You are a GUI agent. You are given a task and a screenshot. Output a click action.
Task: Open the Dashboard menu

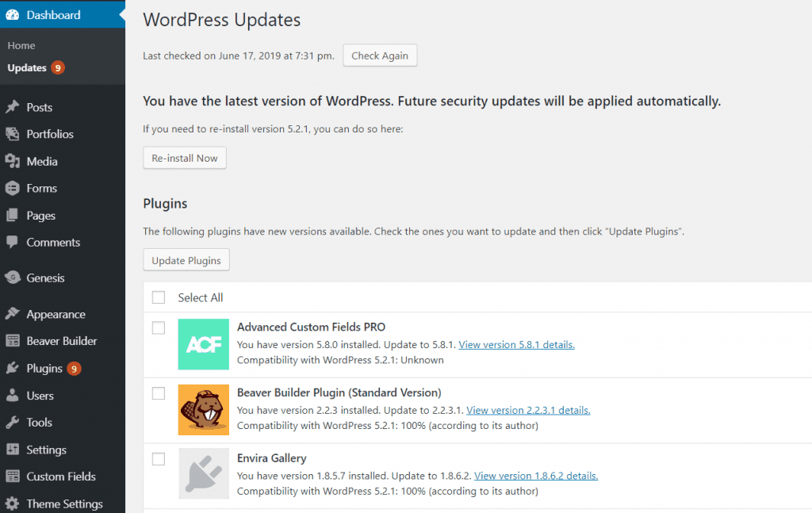pyautogui.click(x=63, y=15)
